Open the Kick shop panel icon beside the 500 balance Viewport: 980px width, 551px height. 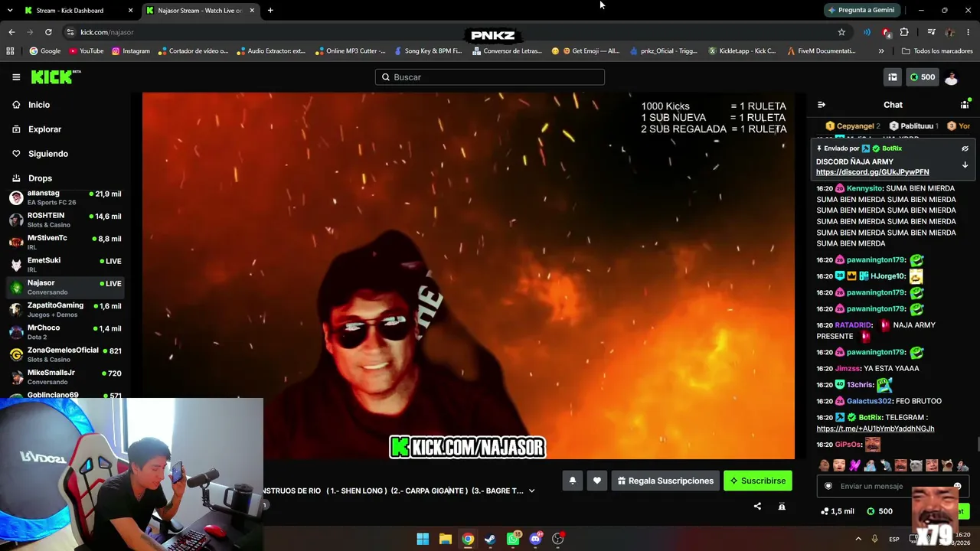(x=892, y=77)
